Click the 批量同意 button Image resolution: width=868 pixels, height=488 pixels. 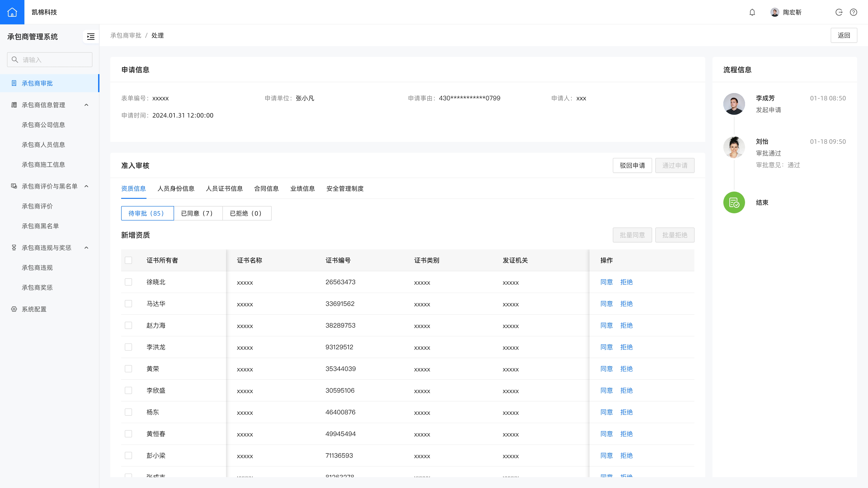[x=632, y=235]
